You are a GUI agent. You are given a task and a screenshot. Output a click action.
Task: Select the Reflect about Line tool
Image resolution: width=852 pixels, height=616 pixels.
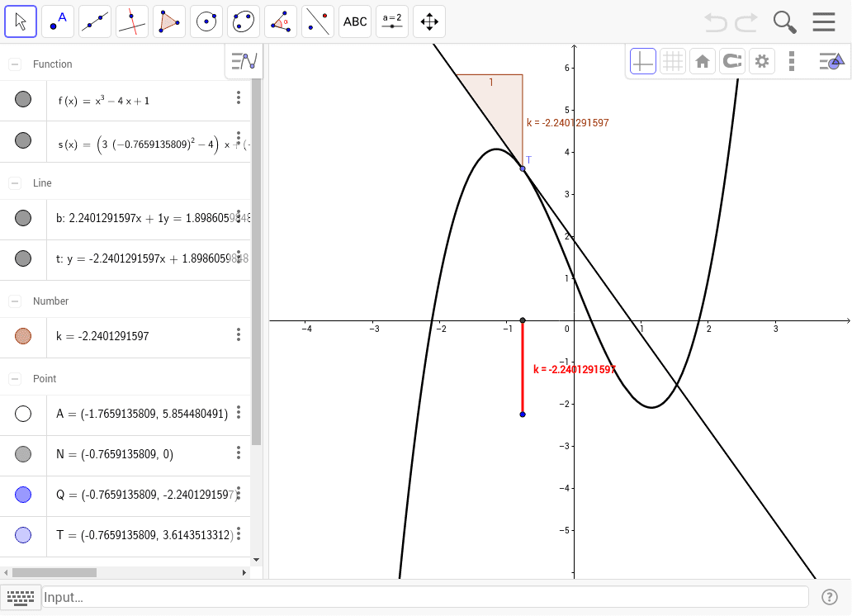coord(318,21)
